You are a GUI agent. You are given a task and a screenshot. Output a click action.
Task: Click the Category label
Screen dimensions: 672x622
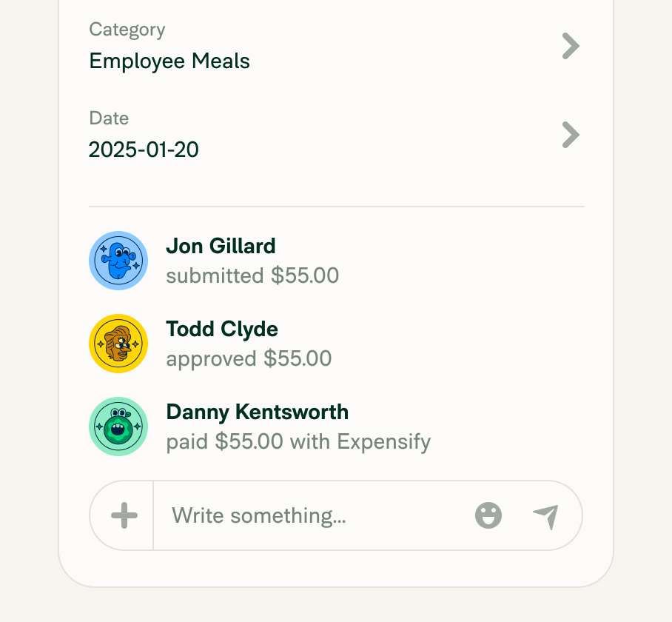pos(127,30)
